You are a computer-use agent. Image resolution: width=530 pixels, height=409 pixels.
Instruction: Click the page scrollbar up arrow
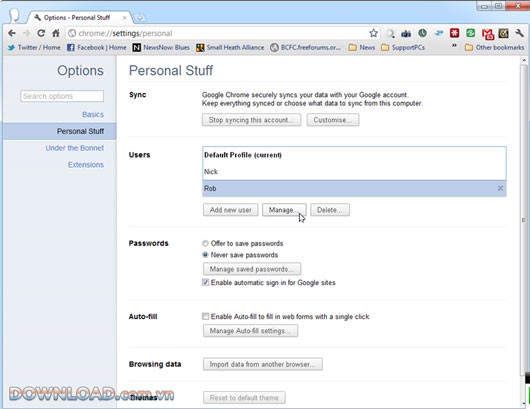[x=524, y=60]
